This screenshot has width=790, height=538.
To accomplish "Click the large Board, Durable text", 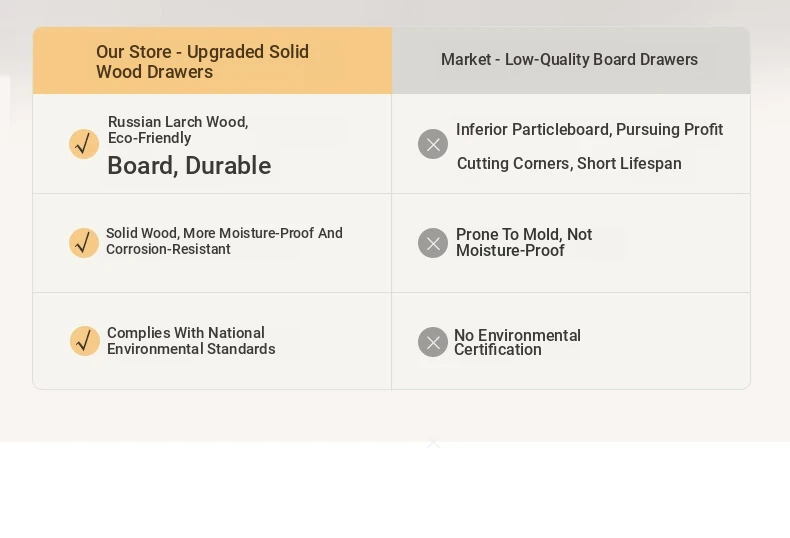I will point(189,166).
